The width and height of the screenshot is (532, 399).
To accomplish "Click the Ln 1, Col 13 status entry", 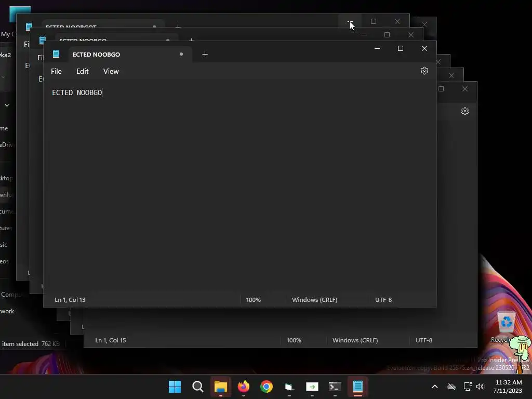I will point(70,300).
